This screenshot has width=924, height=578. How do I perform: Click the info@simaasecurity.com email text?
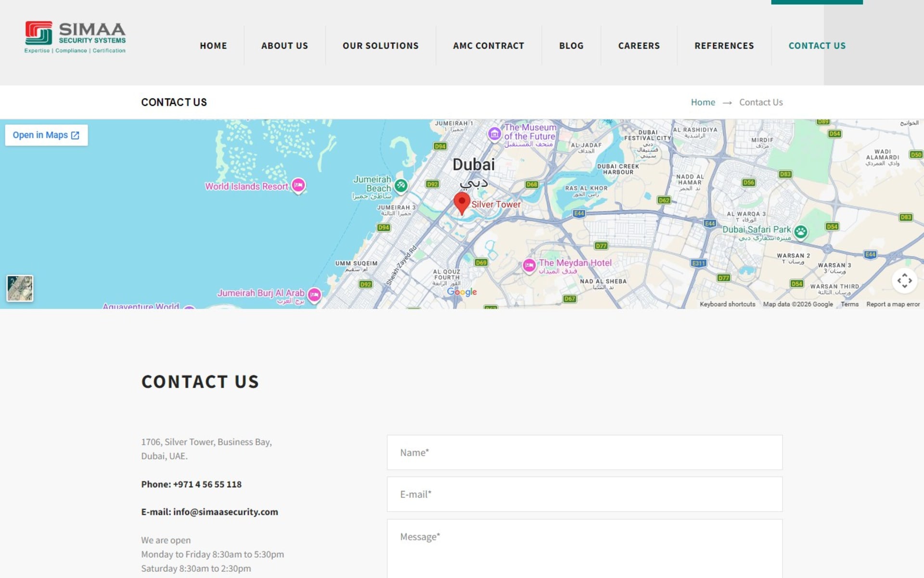pos(226,512)
